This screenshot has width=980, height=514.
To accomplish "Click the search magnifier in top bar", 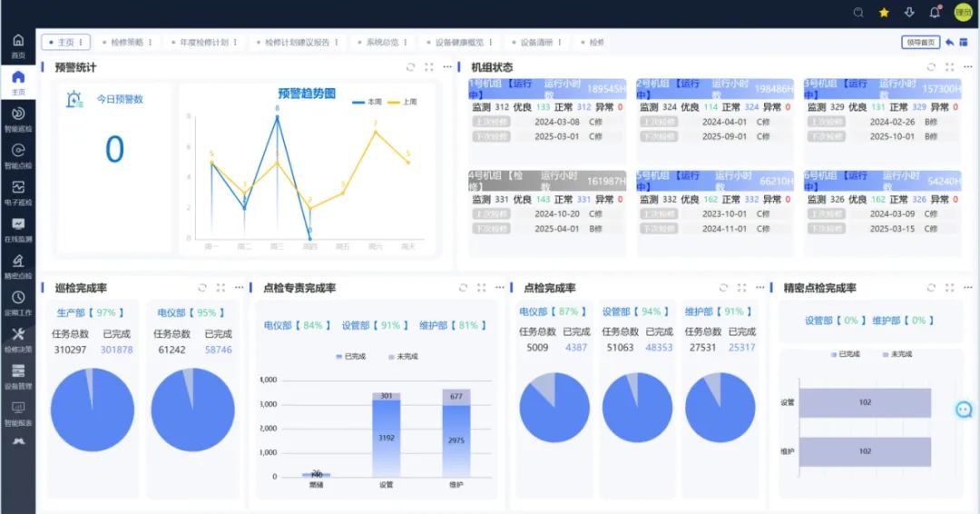I will click(x=858, y=13).
